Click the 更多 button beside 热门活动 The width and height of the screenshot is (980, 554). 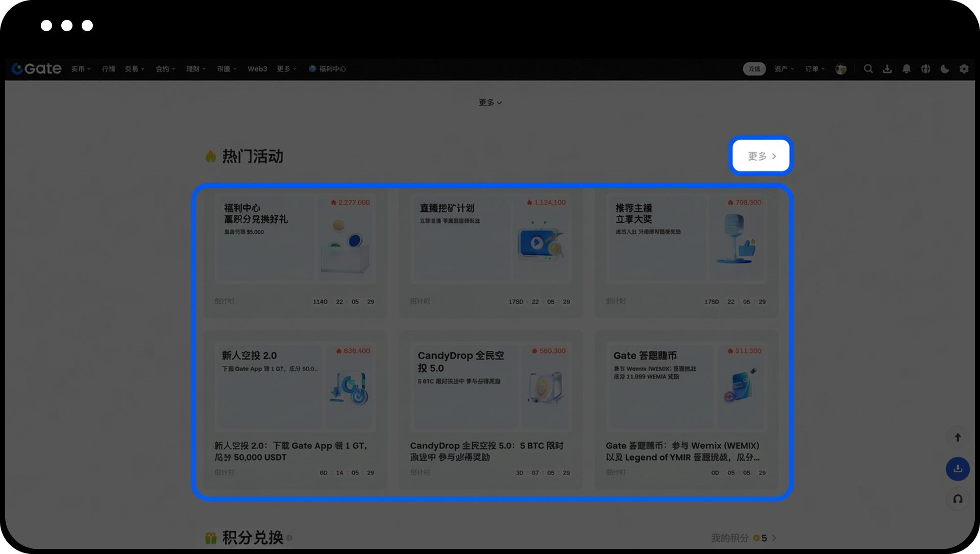(x=761, y=156)
